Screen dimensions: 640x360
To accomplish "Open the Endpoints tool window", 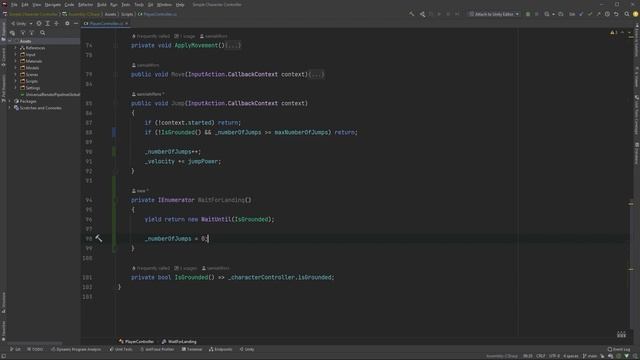I will [x=220, y=349].
